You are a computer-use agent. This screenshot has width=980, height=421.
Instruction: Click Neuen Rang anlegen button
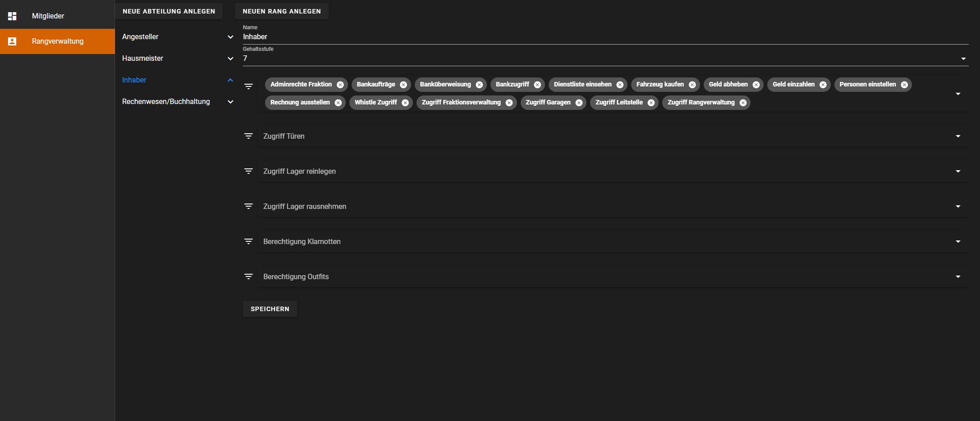coord(282,11)
